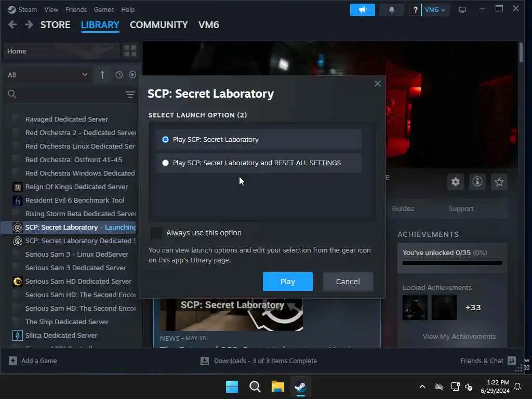Open the VM6 profile tab
532x399 pixels.
(209, 25)
